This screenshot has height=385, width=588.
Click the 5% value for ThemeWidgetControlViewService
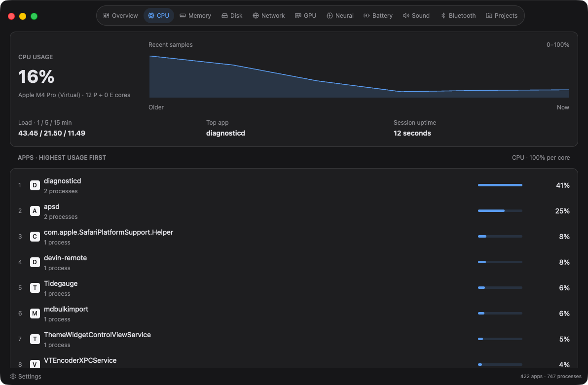(564, 339)
